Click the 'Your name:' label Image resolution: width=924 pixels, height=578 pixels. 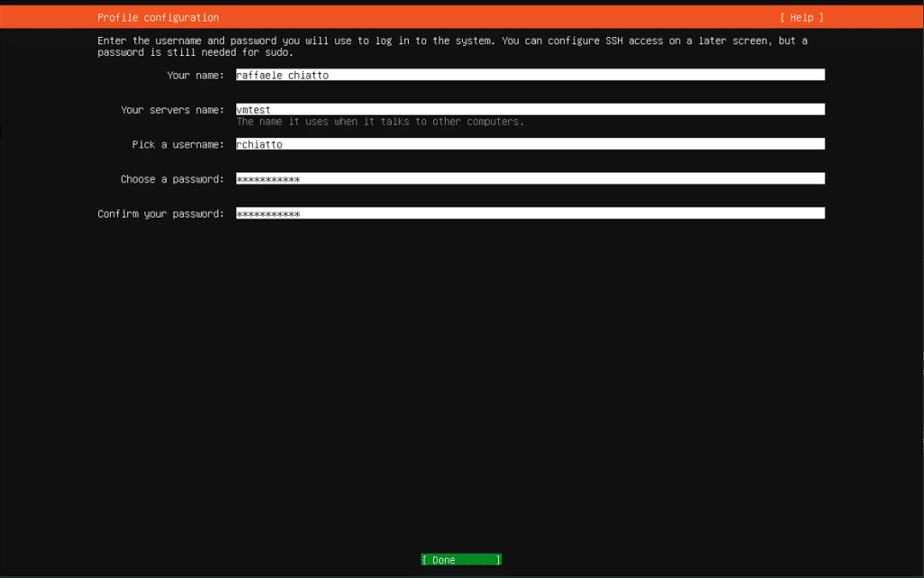(196, 76)
